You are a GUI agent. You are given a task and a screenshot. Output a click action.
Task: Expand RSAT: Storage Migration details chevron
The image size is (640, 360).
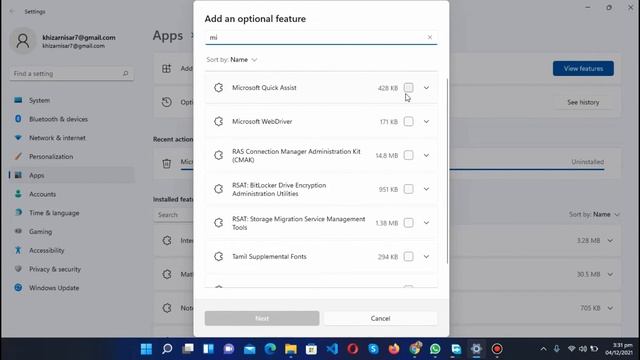click(426, 223)
